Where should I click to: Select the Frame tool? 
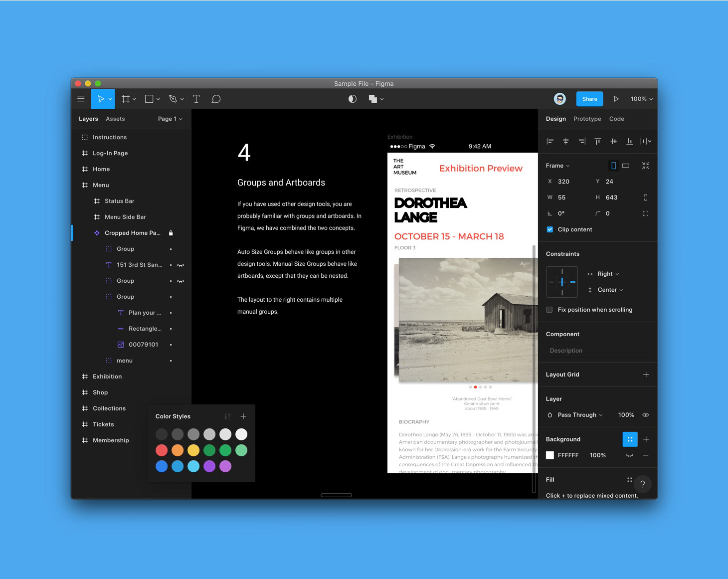pyautogui.click(x=126, y=99)
